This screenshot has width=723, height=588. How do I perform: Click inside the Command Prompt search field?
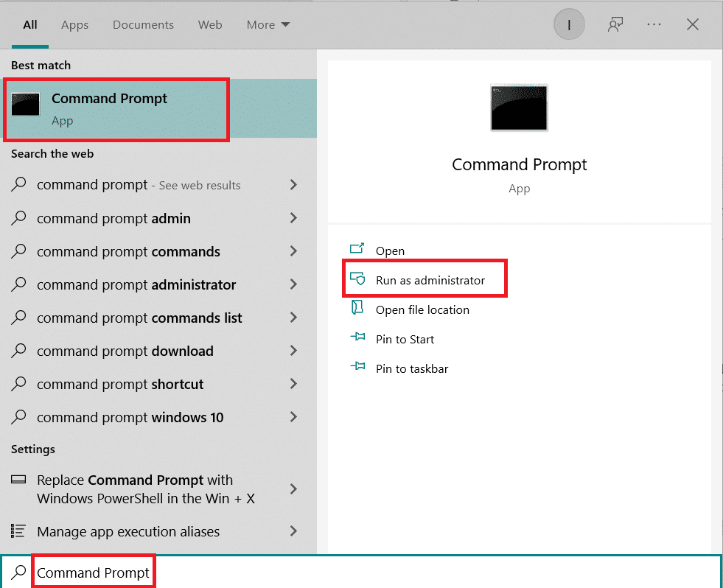click(93, 571)
